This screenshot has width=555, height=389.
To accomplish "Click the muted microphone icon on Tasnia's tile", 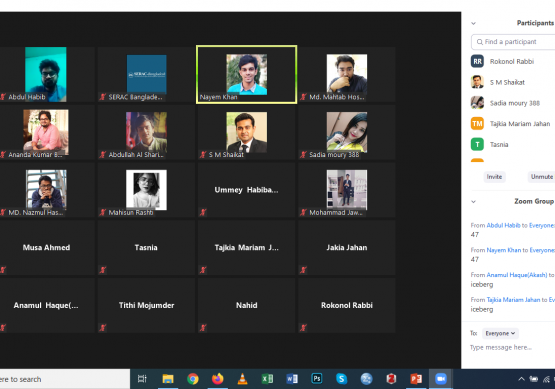I will 103,270.
